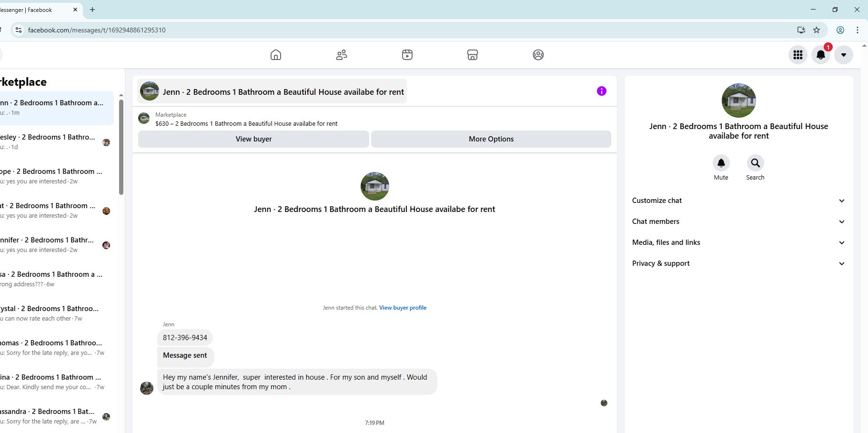Click the house avatar in chat center
This screenshot has width=868, height=433.
pyautogui.click(x=375, y=186)
